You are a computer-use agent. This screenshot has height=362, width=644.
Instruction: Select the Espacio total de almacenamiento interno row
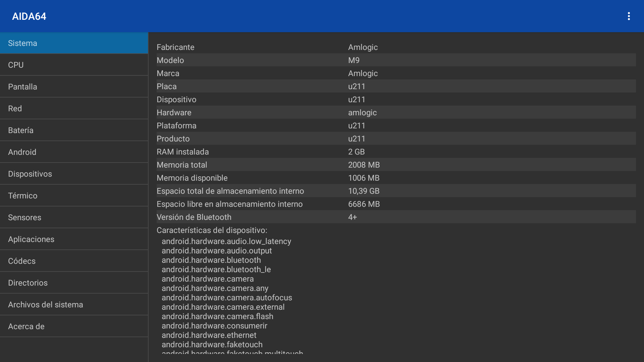pyautogui.click(x=396, y=191)
